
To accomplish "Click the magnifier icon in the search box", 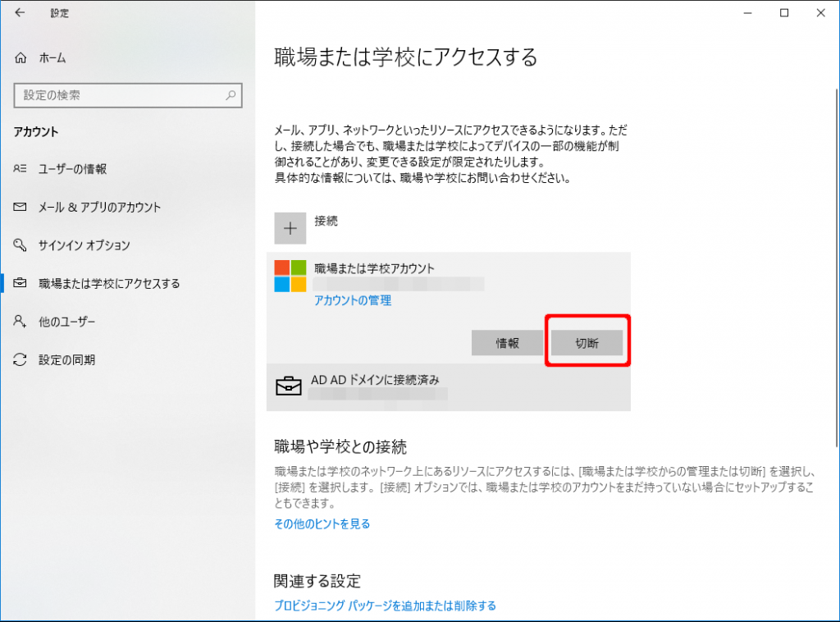I will (231, 95).
